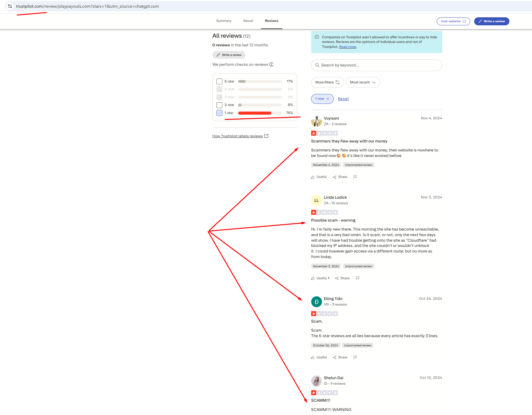This screenshot has height=415, width=532.
Task: Click the 'Oct 10, 2024' review date
Action: [x=431, y=378]
